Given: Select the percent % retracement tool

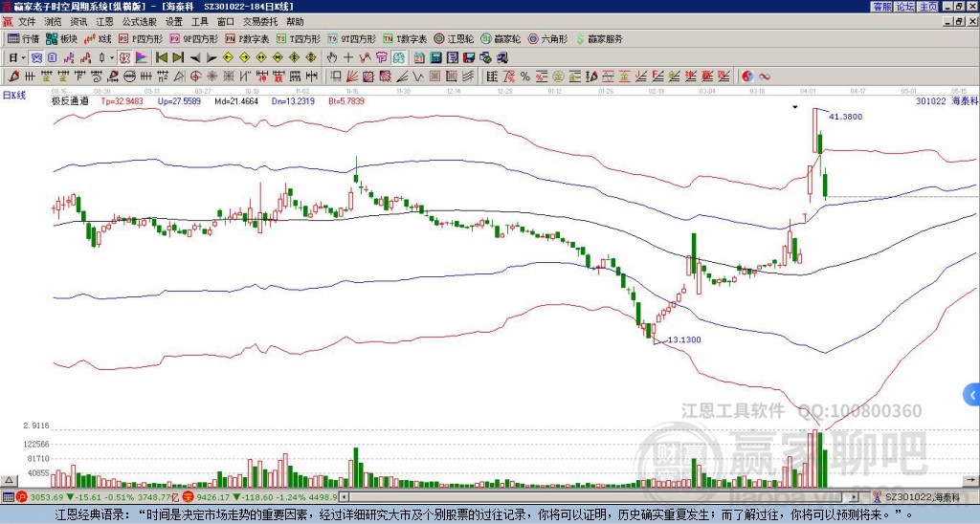Looking at the screenshot, I should (x=524, y=76).
